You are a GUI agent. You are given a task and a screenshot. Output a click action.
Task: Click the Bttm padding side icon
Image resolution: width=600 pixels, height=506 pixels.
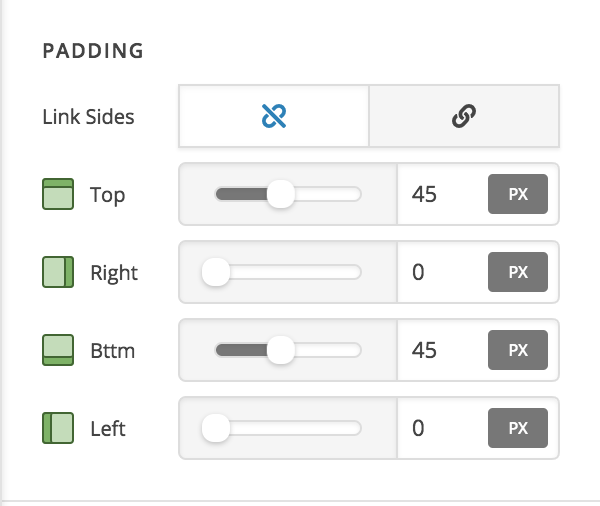[x=59, y=351]
